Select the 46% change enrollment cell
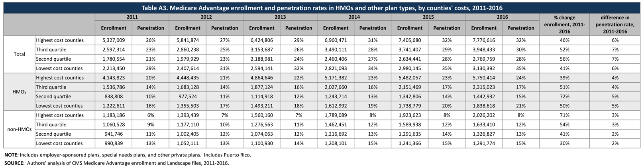The width and height of the screenshot is (644, 168). coord(564,40)
